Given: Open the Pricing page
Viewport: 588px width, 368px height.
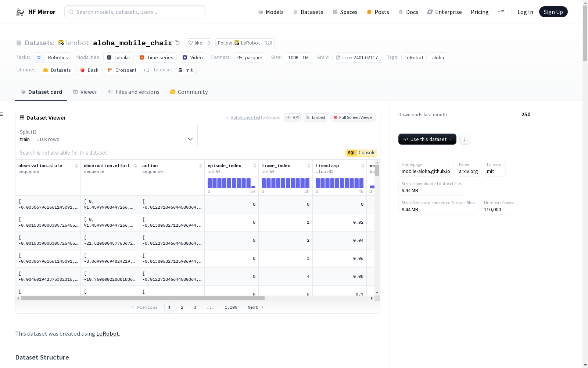Looking at the screenshot, I should click(480, 12).
